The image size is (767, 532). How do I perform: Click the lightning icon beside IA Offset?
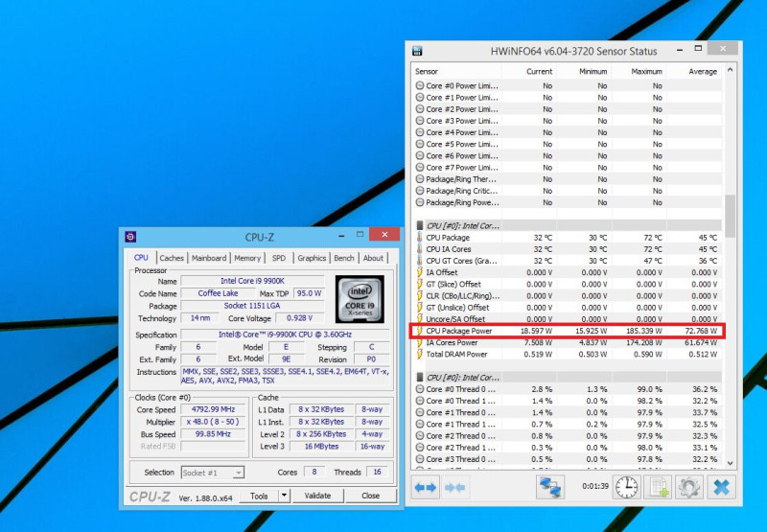(419, 272)
